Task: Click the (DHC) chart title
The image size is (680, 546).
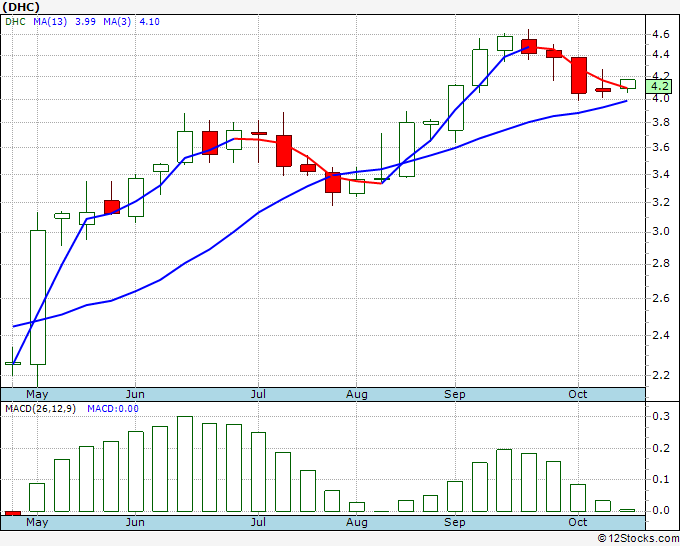Action: coord(21,7)
